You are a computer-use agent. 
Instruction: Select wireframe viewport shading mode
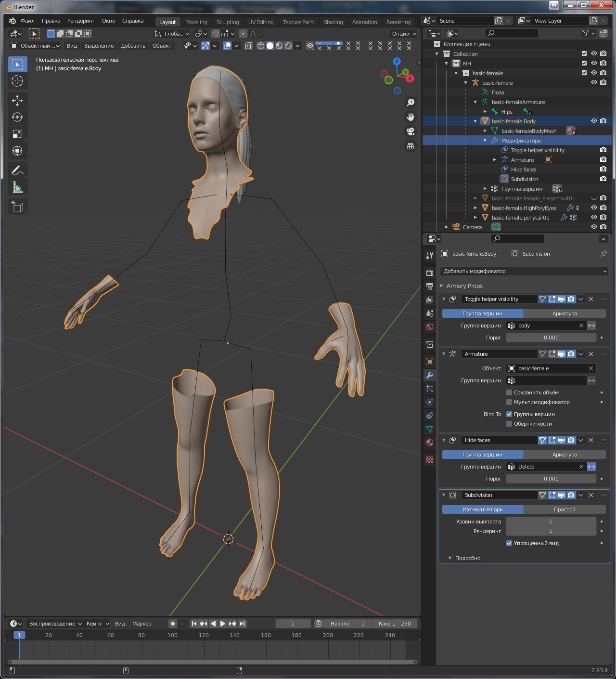click(x=261, y=46)
